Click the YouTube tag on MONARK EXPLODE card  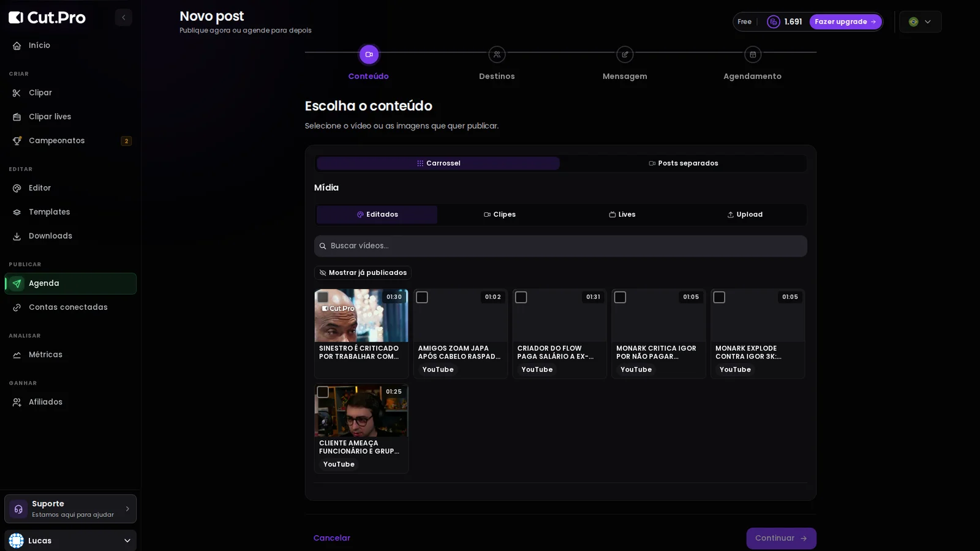[736, 370]
